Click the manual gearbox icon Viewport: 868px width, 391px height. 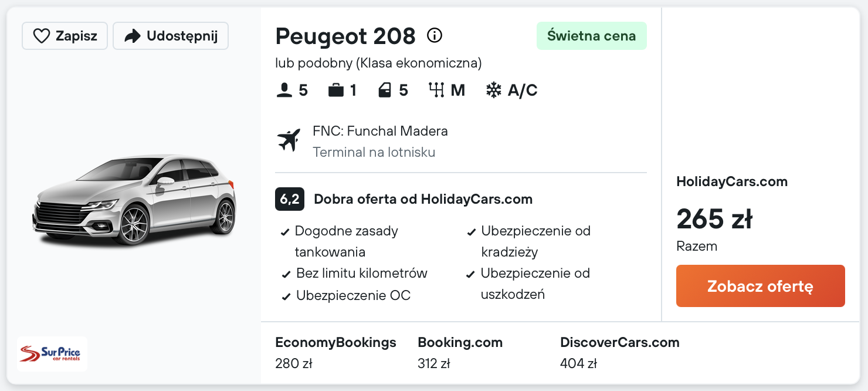point(436,90)
